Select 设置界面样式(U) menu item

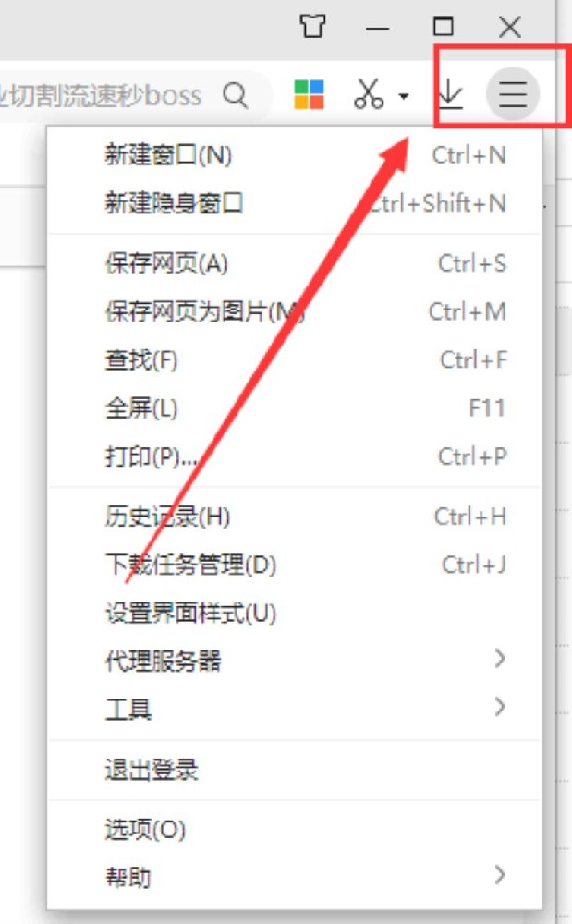(295, 613)
